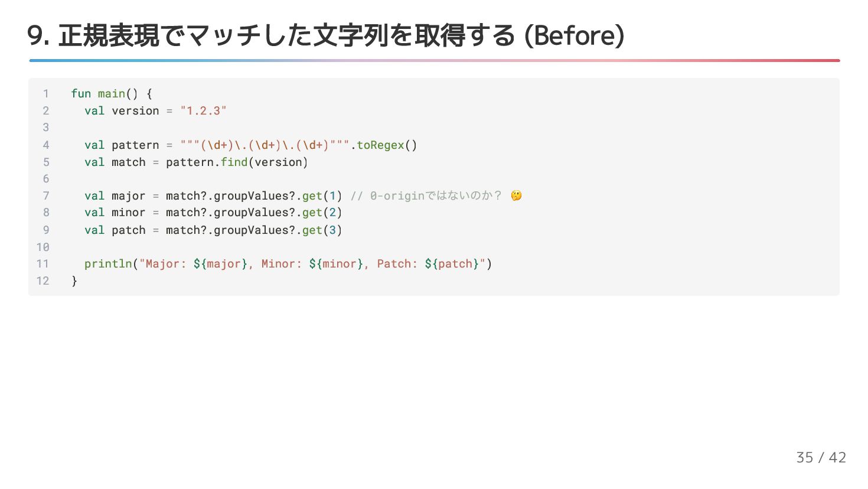This screenshot has height=489, width=868.
Task: Click the 0-origin comment text
Action: 426,195
